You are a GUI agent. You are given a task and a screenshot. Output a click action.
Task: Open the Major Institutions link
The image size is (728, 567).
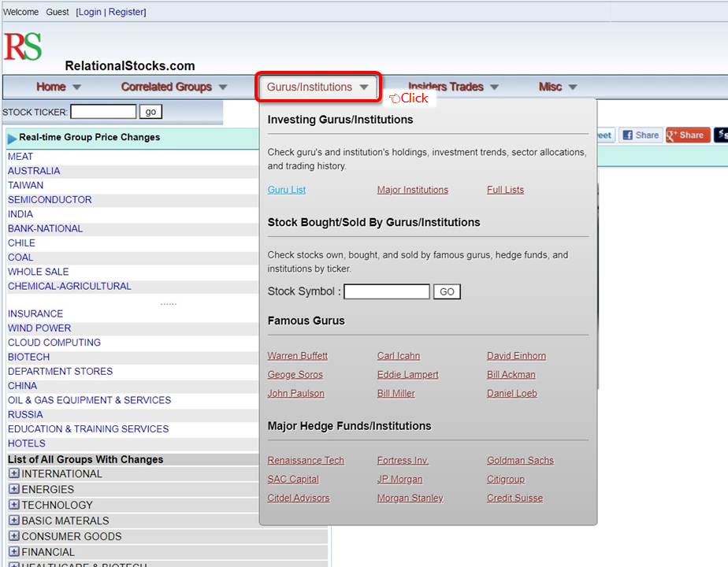tap(413, 190)
